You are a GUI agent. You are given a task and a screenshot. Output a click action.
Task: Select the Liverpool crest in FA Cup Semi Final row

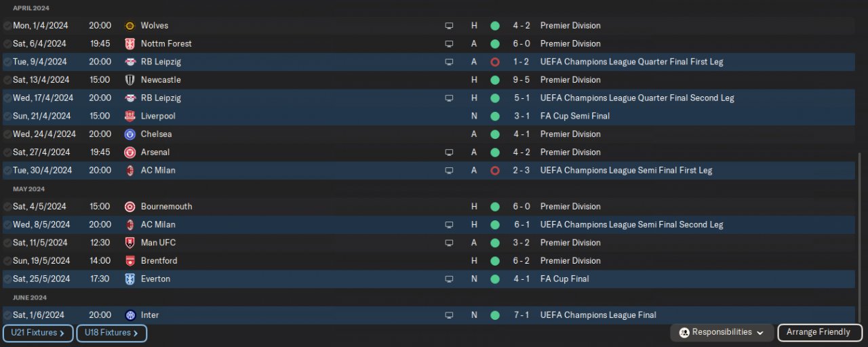130,116
